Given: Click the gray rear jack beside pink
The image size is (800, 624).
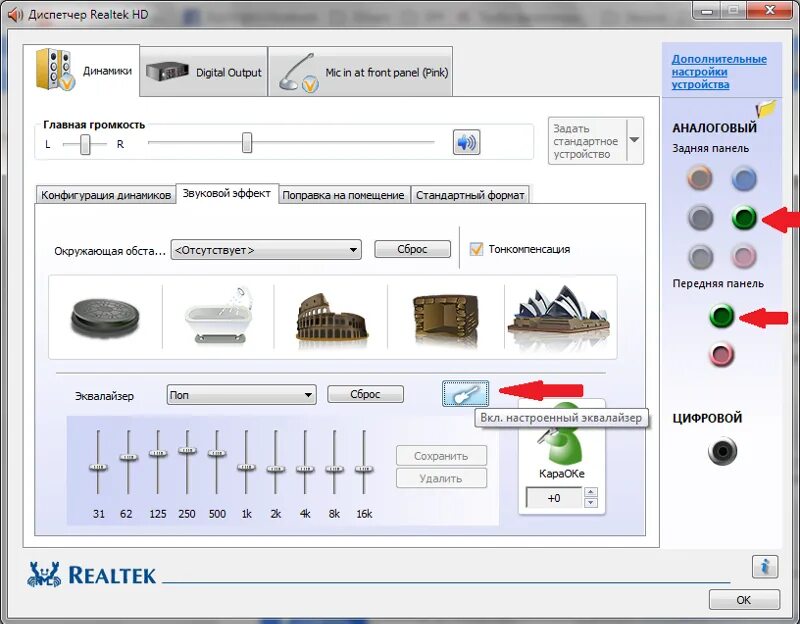Looking at the screenshot, I should coord(700,256).
